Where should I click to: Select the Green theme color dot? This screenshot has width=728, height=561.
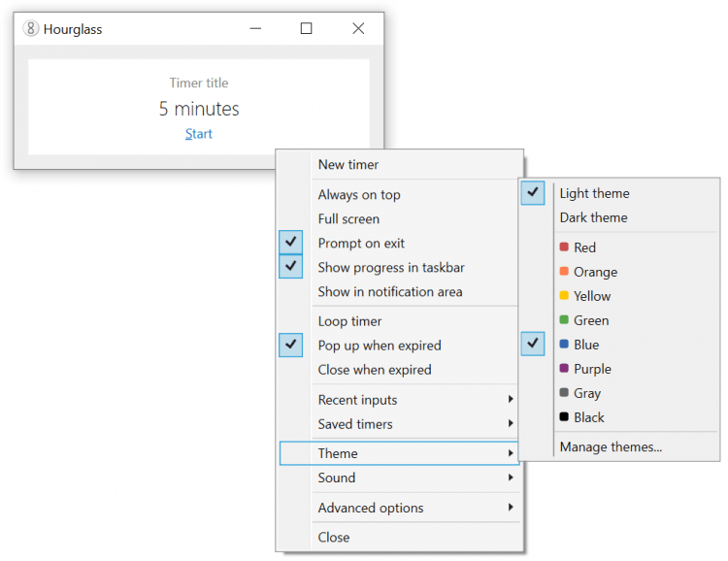(x=565, y=320)
